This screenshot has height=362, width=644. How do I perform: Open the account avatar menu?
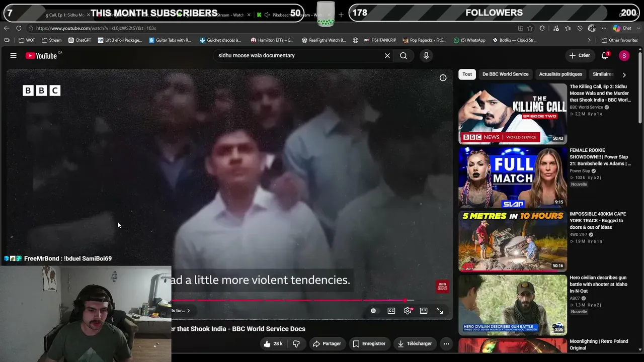click(x=624, y=56)
